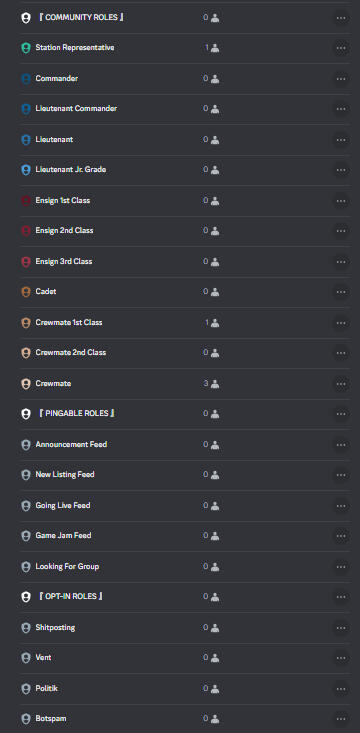Viewport: 360px width, 733px height.
Task: Click the members icon beside Crewmate 1st Class
Action: [215, 323]
